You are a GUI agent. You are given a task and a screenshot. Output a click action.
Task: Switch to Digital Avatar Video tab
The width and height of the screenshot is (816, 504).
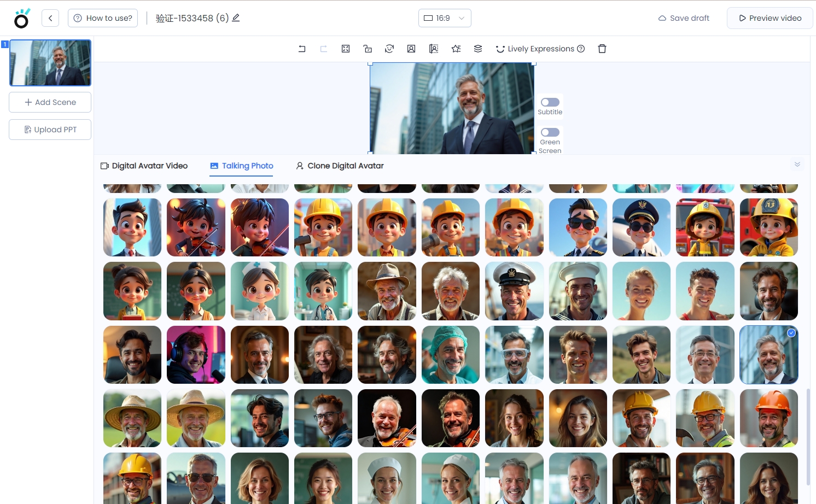[x=144, y=166]
